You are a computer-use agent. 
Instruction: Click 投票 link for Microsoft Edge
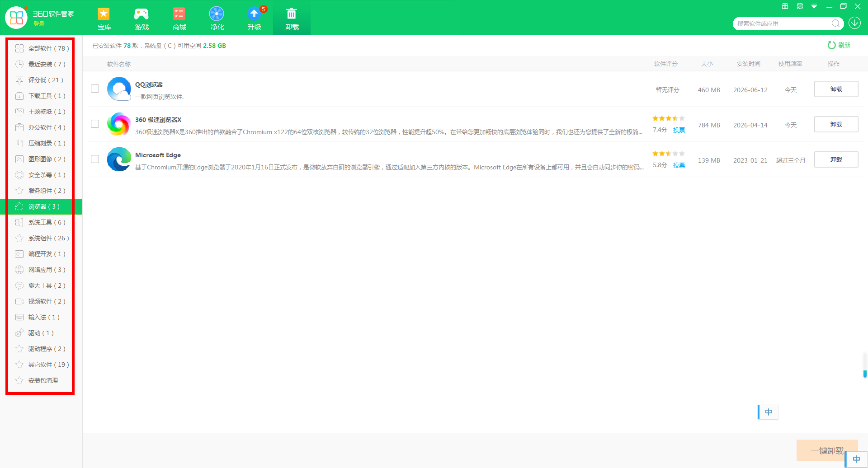(679, 165)
